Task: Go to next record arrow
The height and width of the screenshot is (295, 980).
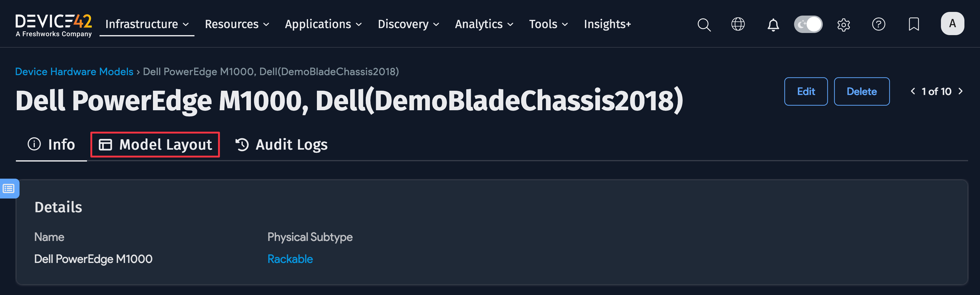Action: (960, 91)
